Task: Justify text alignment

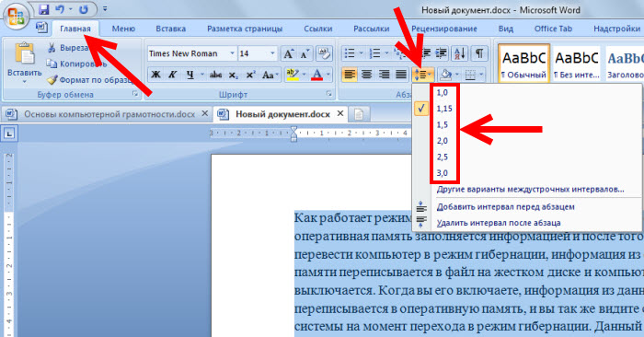Action: [x=401, y=75]
